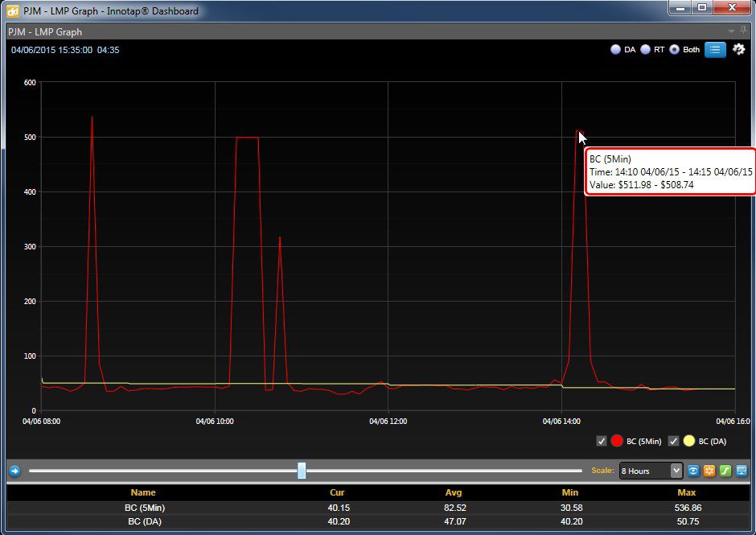Select the DA radio button

pyautogui.click(x=616, y=49)
